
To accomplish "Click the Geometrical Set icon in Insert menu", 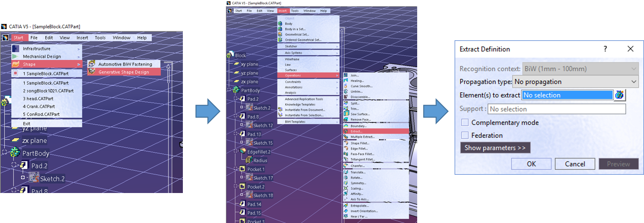I will click(281, 35).
